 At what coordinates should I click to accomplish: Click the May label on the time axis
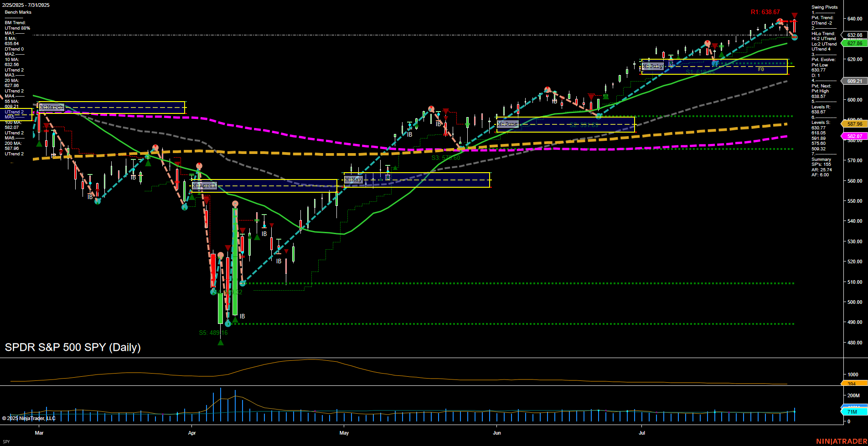[x=344, y=433]
